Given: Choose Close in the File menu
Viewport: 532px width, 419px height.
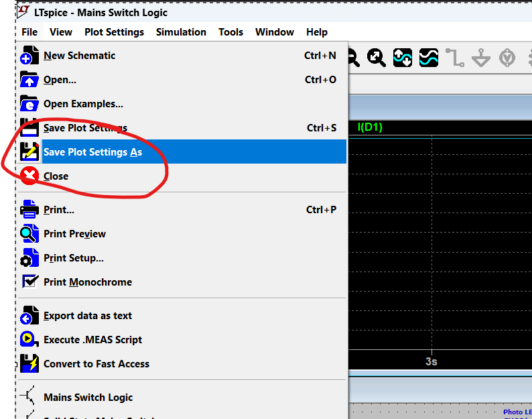Looking at the screenshot, I should pos(182,176).
